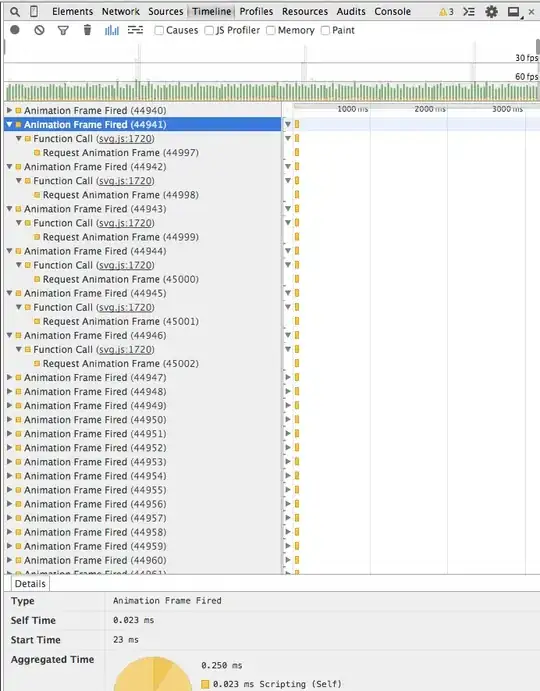540x691 pixels.
Task: Select Animation Frame Fired (44957)
Action: [x=95, y=518]
